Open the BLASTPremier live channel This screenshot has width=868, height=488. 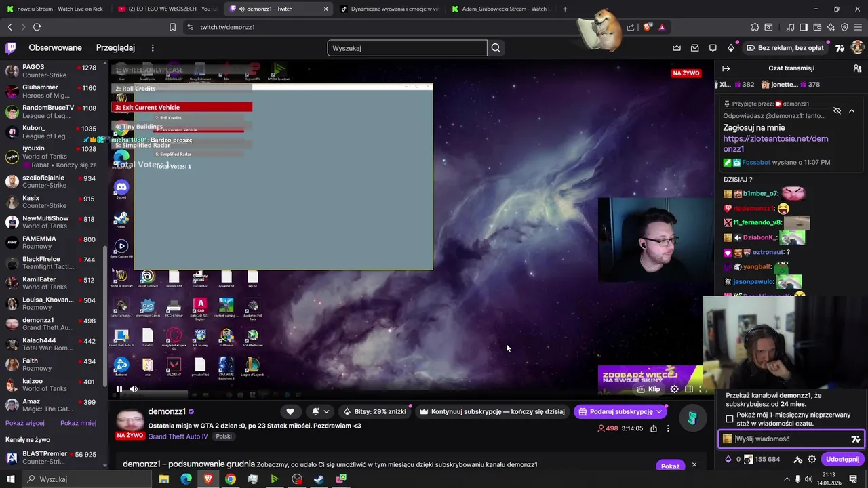coord(52,458)
